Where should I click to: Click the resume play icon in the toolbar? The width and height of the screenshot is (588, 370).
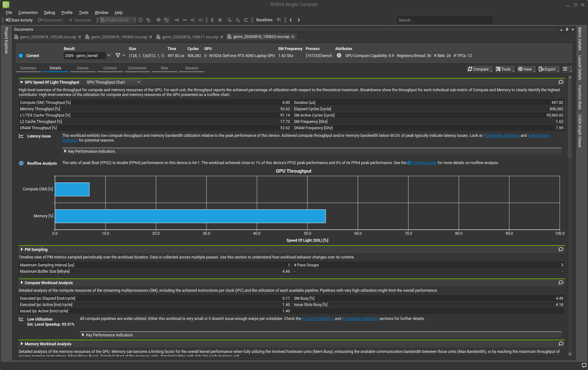tap(220, 20)
